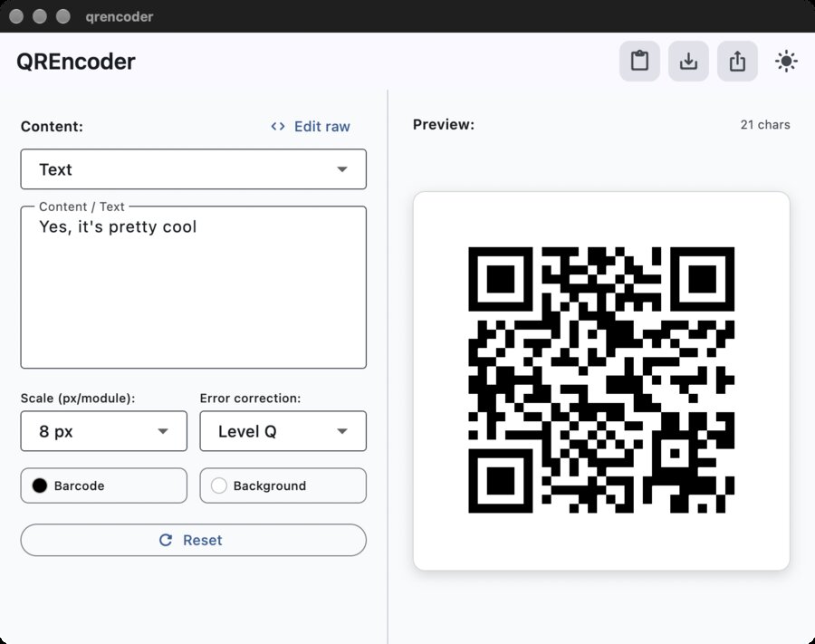
Task: Pick the Barcode color
Action: (x=103, y=485)
